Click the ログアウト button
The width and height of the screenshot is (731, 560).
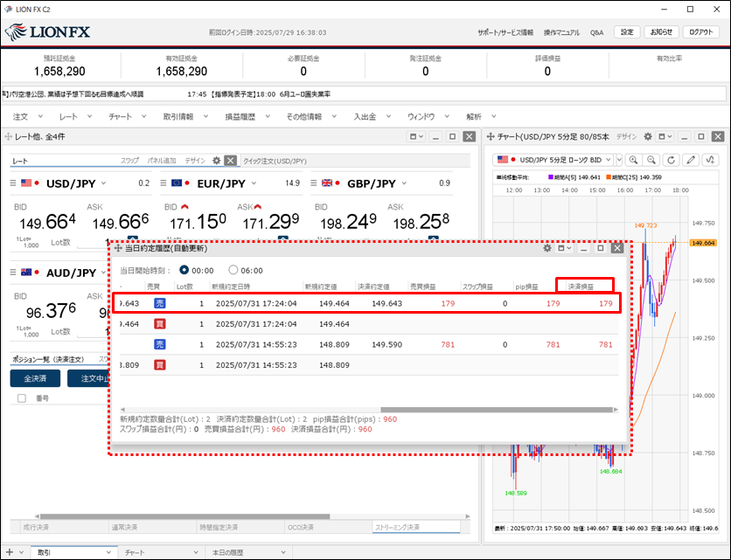pos(700,32)
